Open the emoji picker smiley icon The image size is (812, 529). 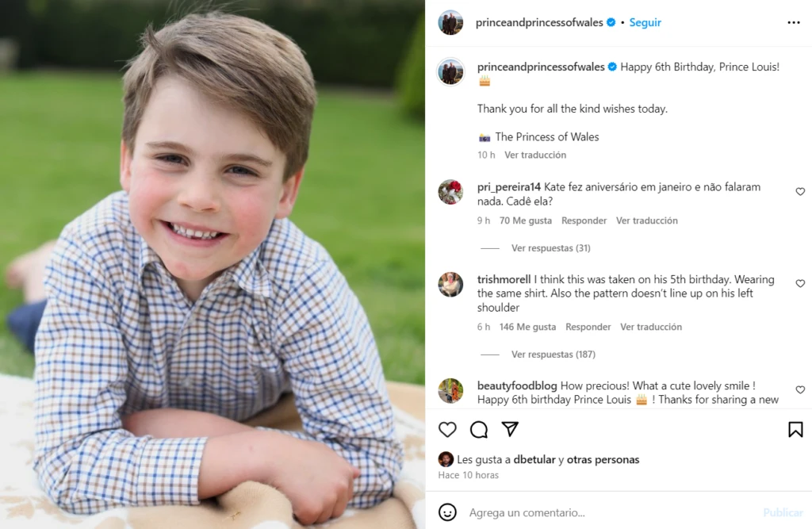[447, 512]
